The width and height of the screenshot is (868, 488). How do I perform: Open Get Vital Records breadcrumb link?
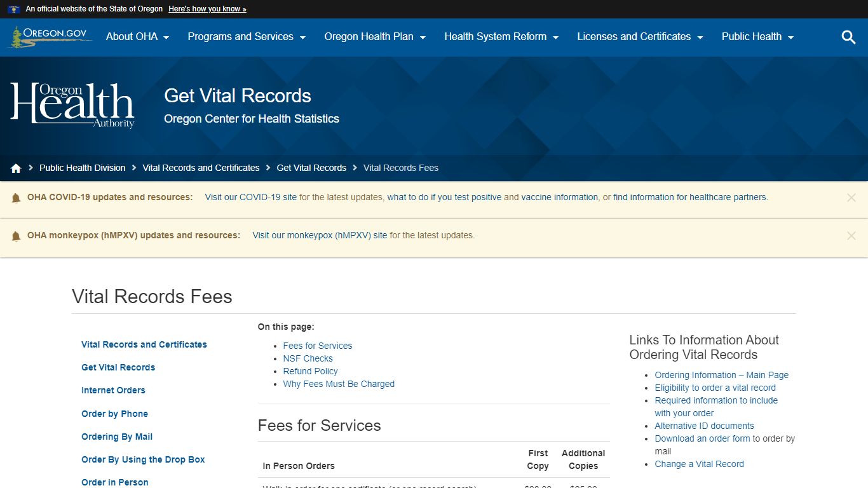311,168
